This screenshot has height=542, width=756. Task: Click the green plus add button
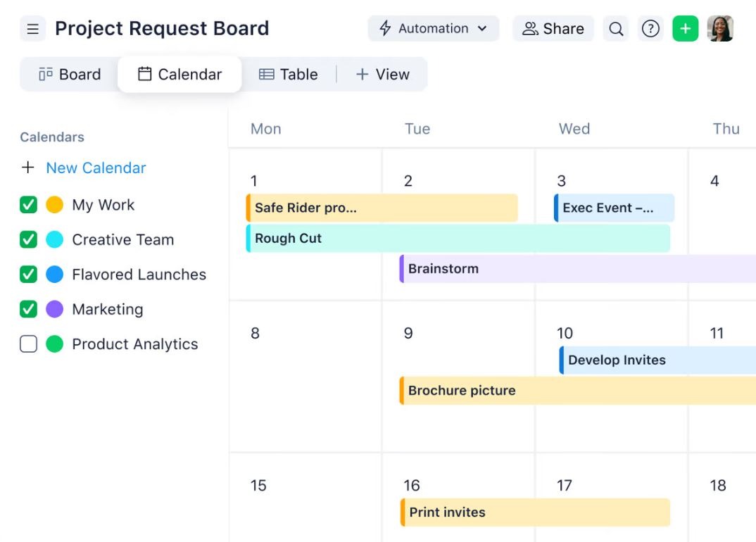point(685,29)
